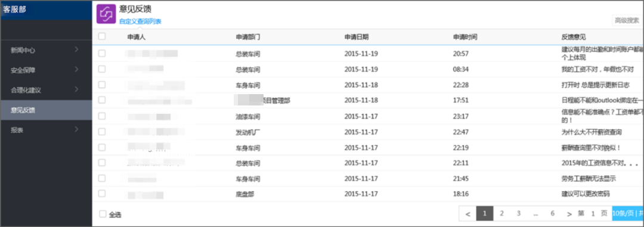Go to next page with > arrow
Screen dimensions: 644x227
pyautogui.click(x=569, y=214)
